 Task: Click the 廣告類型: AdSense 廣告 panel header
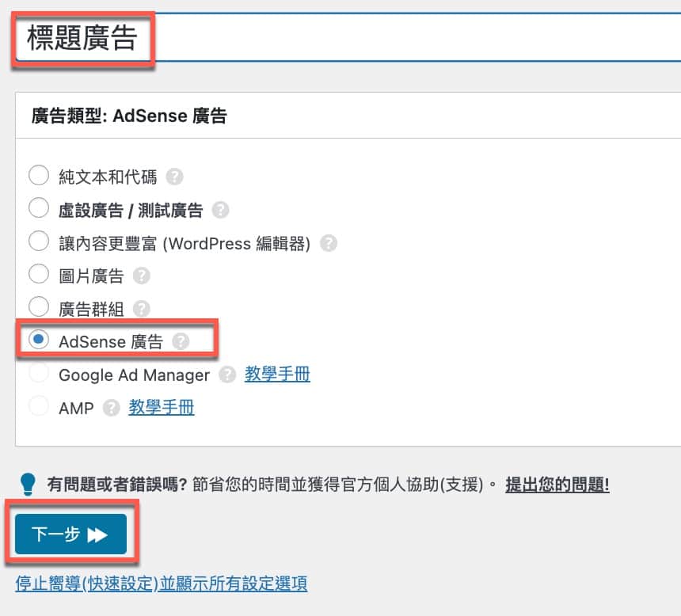(x=348, y=116)
